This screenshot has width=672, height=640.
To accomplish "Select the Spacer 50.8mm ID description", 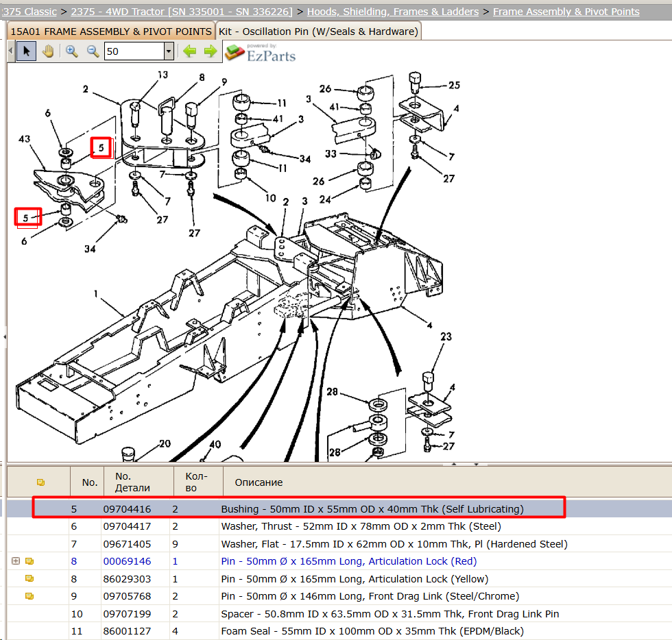I will click(390, 614).
